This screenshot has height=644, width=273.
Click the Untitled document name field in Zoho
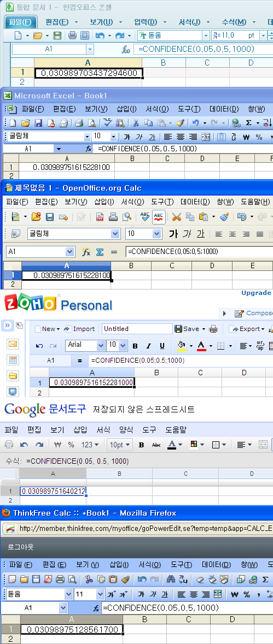click(137, 329)
